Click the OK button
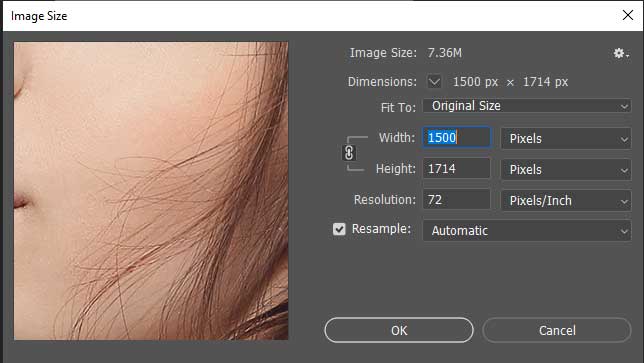 [399, 330]
